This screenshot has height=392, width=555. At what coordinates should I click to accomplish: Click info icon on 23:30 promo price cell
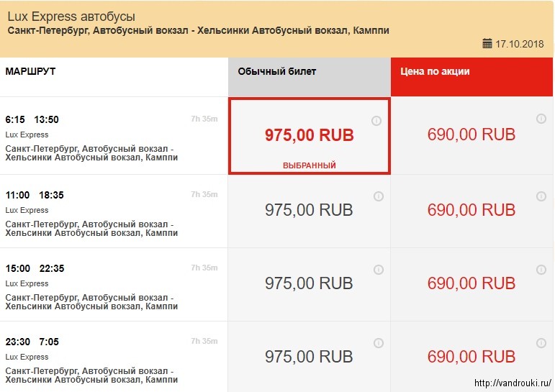point(541,343)
